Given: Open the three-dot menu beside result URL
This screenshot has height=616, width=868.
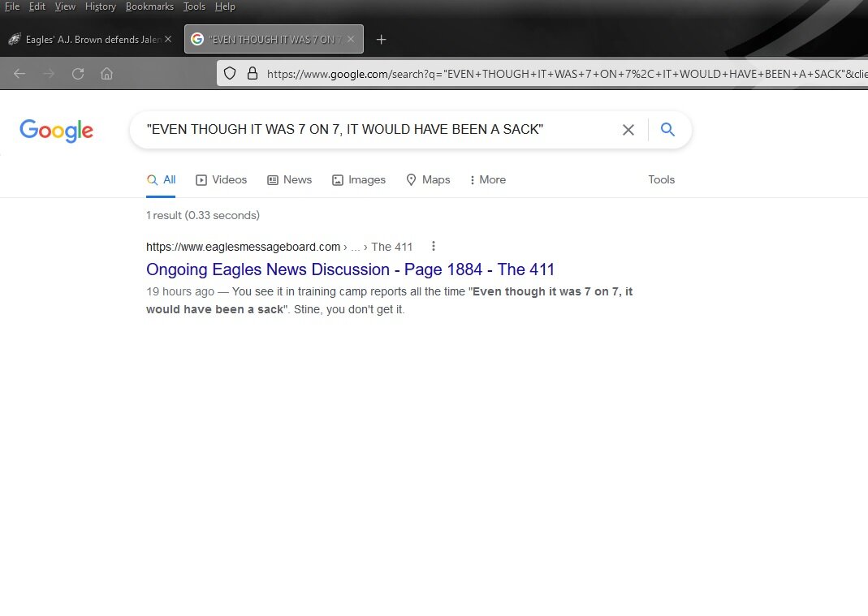Looking at the screenshot, I should [434, 247].
